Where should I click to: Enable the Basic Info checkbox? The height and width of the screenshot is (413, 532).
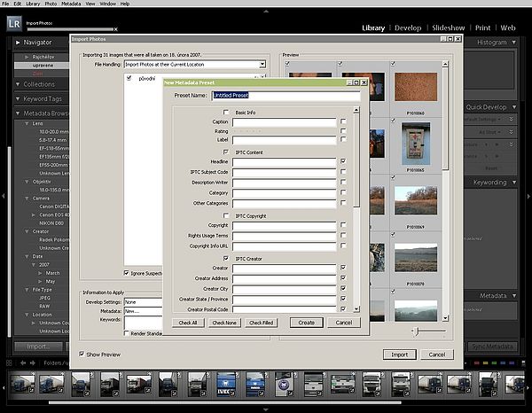click(226, 112)
